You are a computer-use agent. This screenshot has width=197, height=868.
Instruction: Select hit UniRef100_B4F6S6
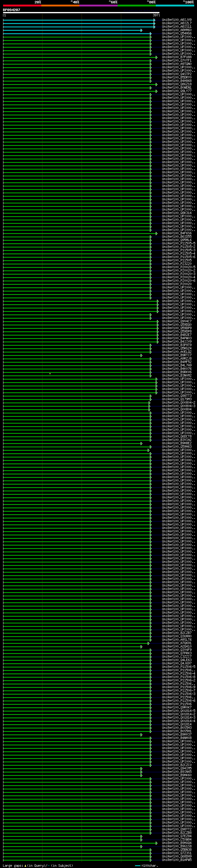tap(177, 233)
